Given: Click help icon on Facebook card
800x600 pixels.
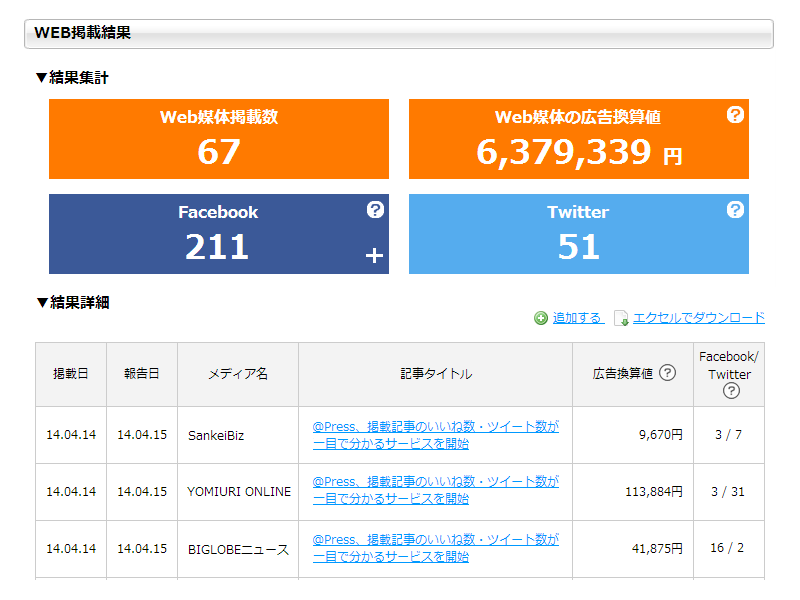Looking at the screenshot, I should pos(375,210).
